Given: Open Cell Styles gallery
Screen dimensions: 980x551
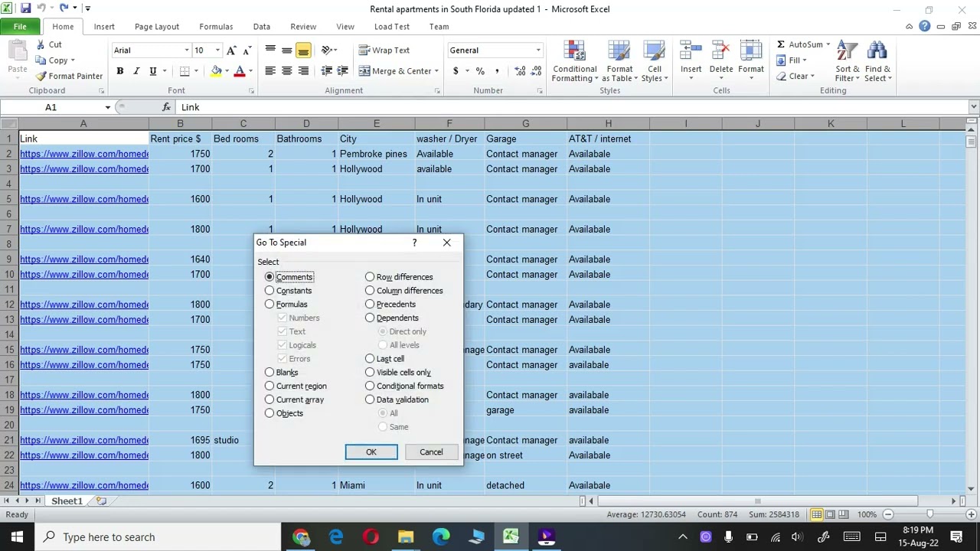Looking at the screenshot, I should 654,61.
